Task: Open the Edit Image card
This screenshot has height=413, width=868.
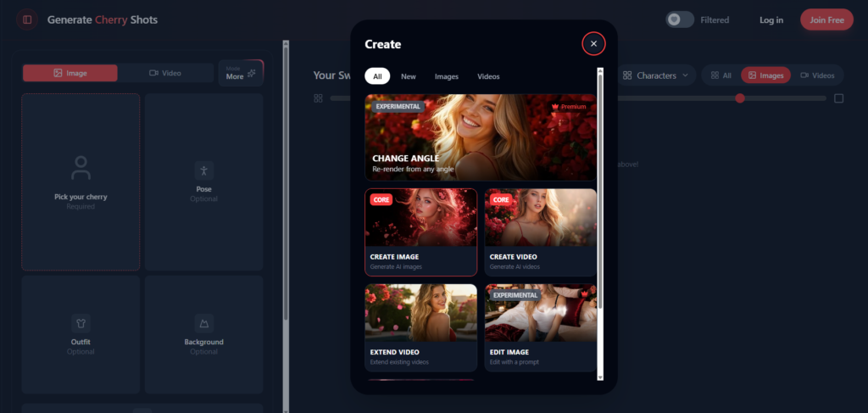Action: pyautogui.click(x=541, y=327)
